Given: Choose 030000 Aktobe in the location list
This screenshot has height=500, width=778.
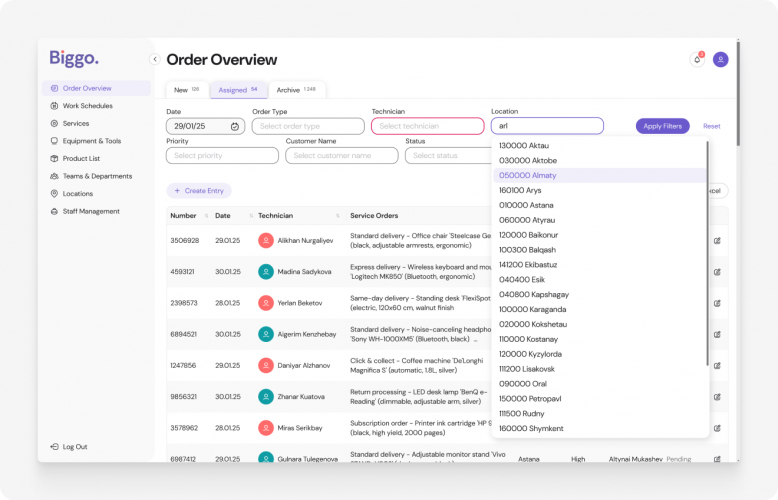Looking at the screenshot, I should 599,161.
